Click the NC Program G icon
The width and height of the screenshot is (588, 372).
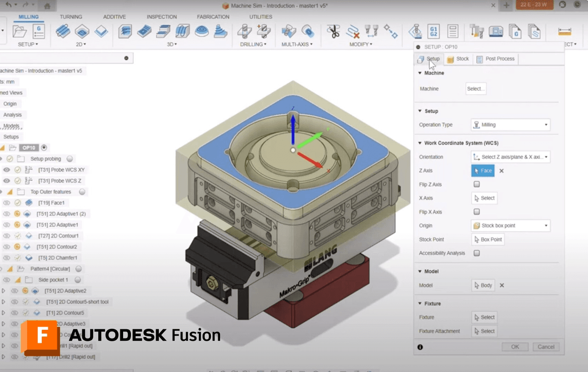[39, 32]
